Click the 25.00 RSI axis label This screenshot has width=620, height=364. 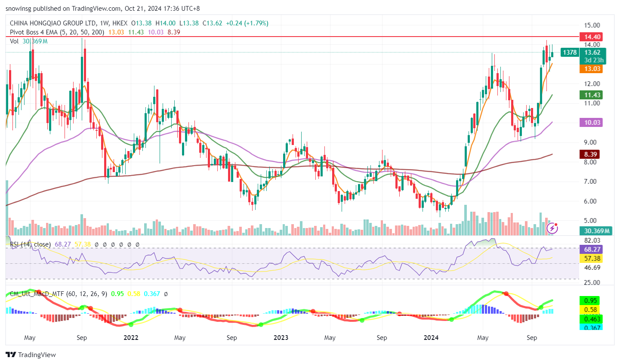[592, 283]
